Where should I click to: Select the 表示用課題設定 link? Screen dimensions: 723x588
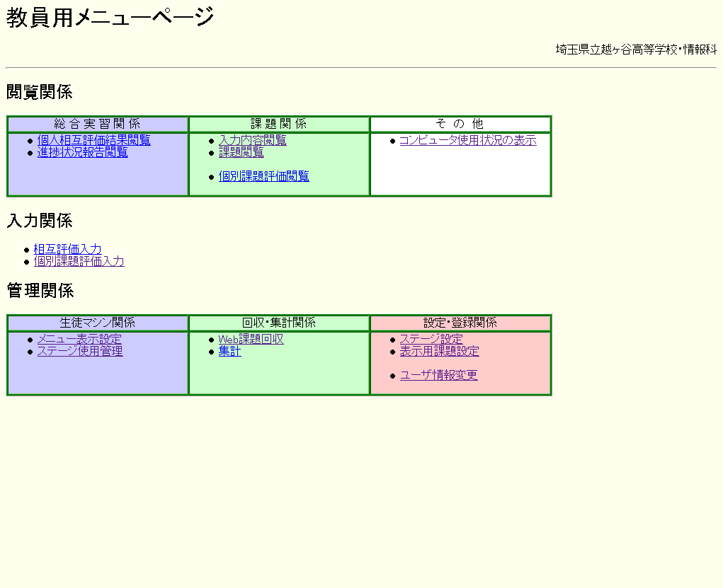(x=439, y=351)
